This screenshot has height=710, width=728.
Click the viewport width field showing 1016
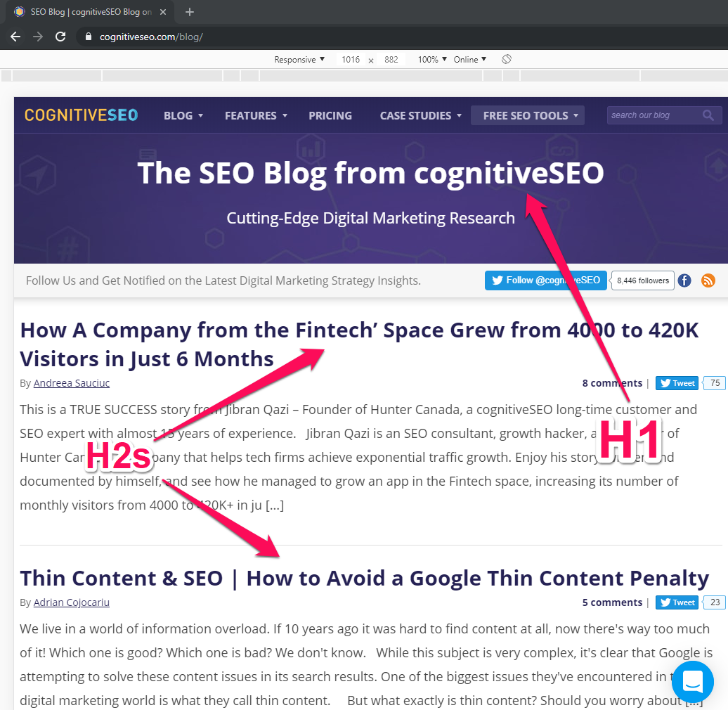pyautogui.click(x=351, y=59)
